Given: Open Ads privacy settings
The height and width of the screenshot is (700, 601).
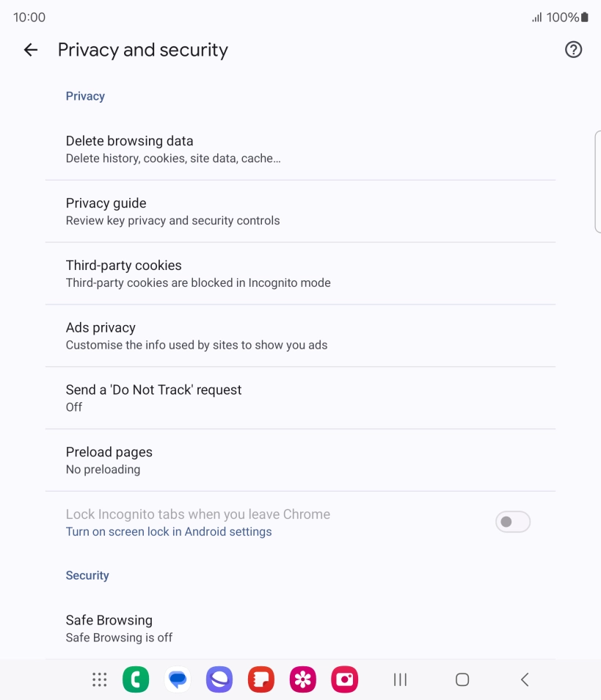Looking at the screenshot, I should coord(301,336).
